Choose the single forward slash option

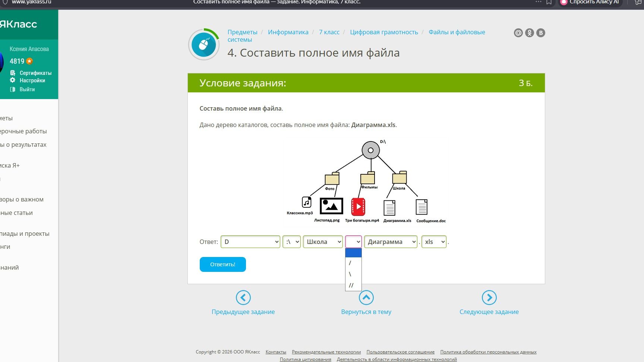(x=353, y=263)
